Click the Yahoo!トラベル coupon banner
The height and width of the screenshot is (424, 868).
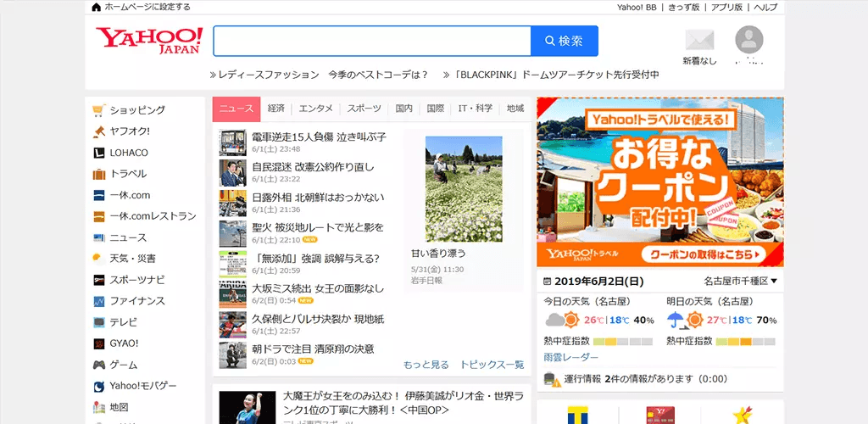coord(659,182)
